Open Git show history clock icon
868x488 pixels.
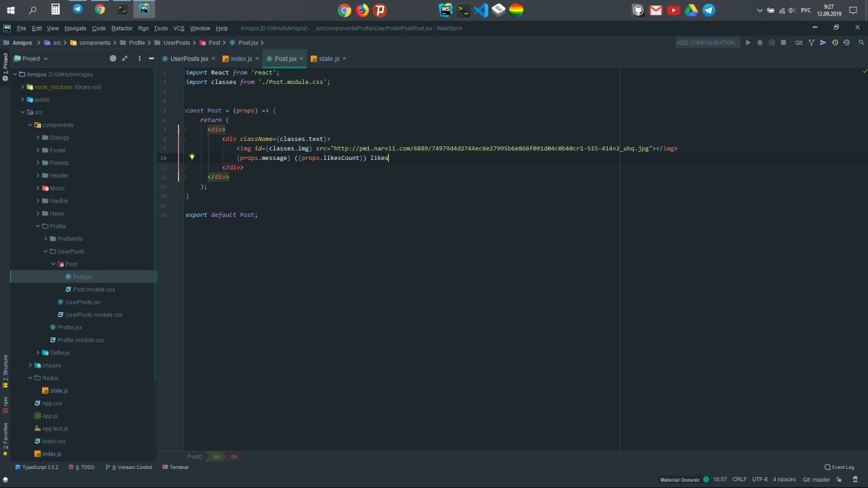click(835, 43)
